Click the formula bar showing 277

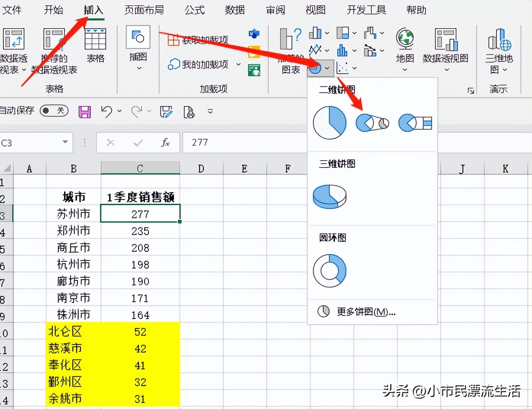[x=244, y=142]
